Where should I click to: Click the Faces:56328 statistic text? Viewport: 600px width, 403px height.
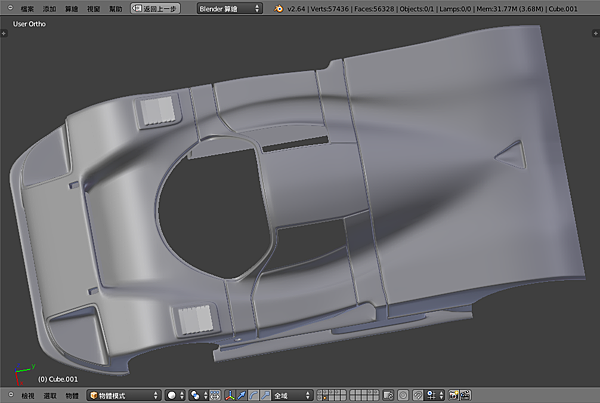coord(374,8)
